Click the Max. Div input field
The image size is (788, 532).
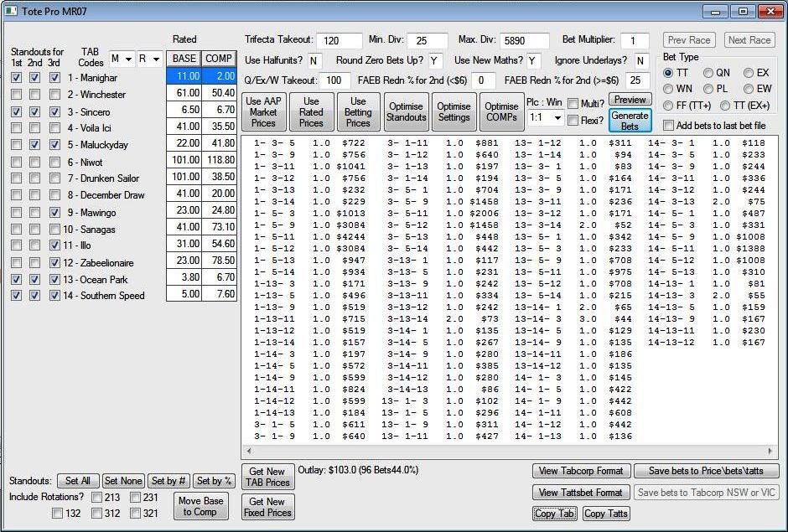[x=525, y=41]
